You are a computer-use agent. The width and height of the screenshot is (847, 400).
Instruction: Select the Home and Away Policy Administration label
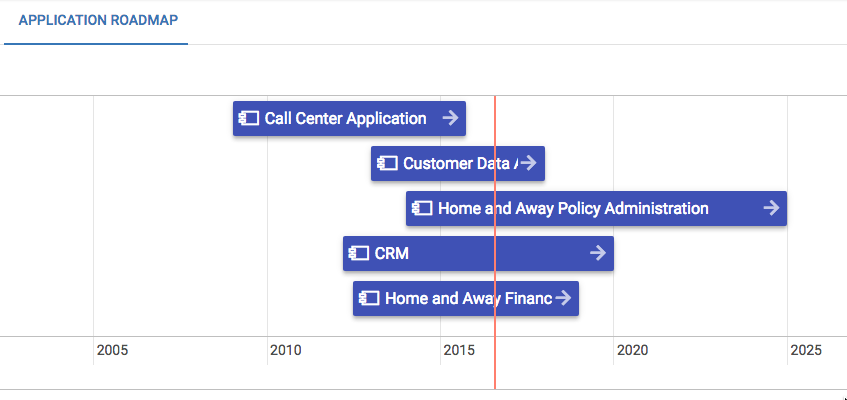[573, 208]
